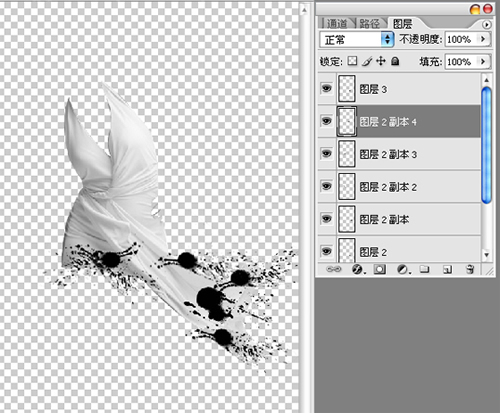
Task: Add a layer mask via bottom icon
Action: point(380,269)
